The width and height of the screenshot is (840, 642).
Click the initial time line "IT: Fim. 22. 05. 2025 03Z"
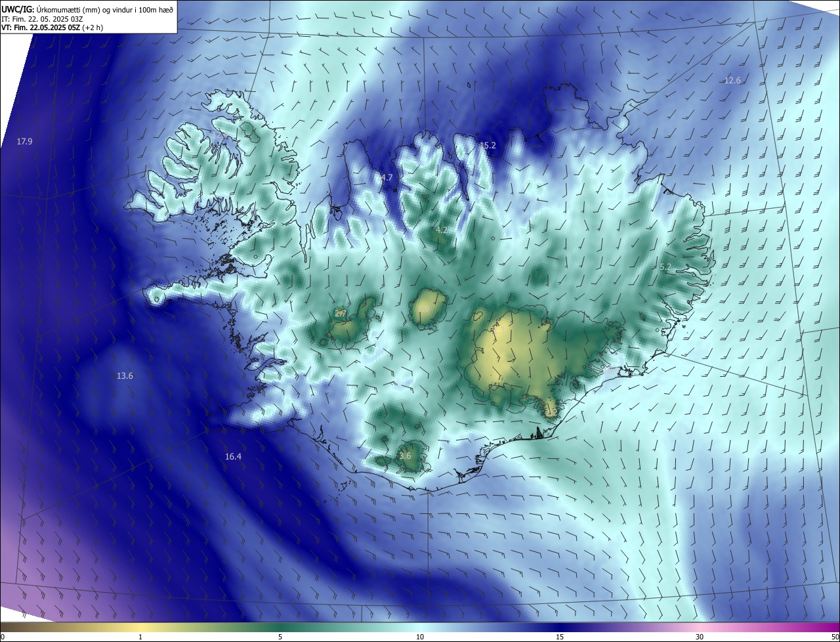[42, 19]
